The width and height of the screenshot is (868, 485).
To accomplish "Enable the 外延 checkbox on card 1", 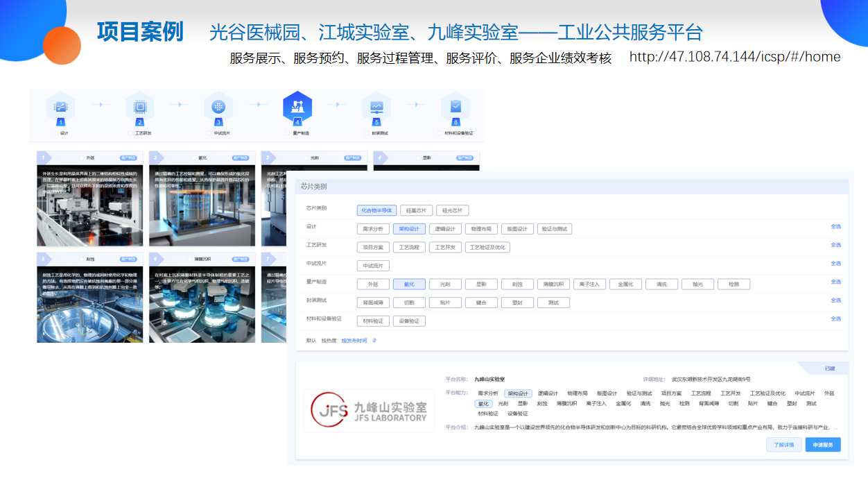I will [81, 158].
